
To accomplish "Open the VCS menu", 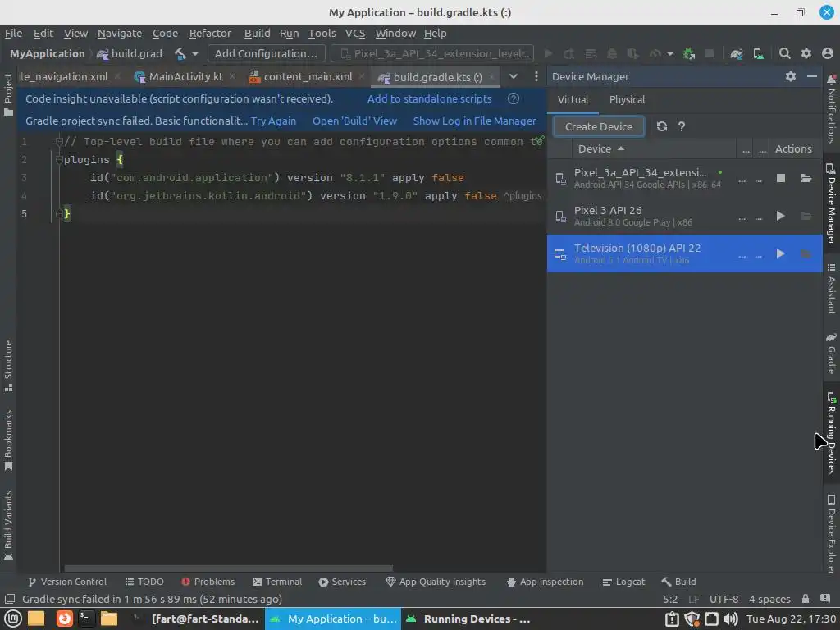I will 355,33.
